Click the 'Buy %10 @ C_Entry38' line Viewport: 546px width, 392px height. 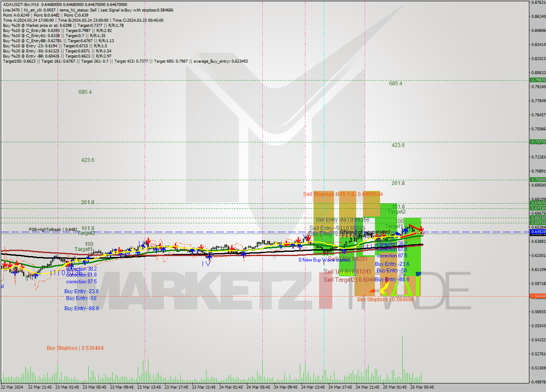pyautogui.click(x=57, y=30)
